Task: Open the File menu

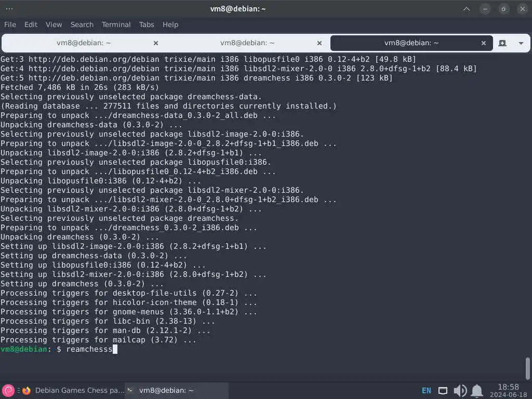Action: [x=10, y=24]
